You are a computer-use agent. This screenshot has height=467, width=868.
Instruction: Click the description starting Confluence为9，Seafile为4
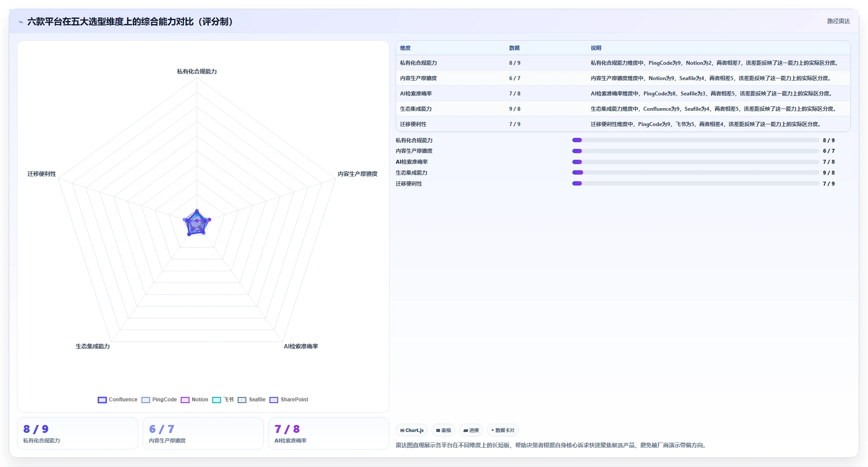point(713,109)
